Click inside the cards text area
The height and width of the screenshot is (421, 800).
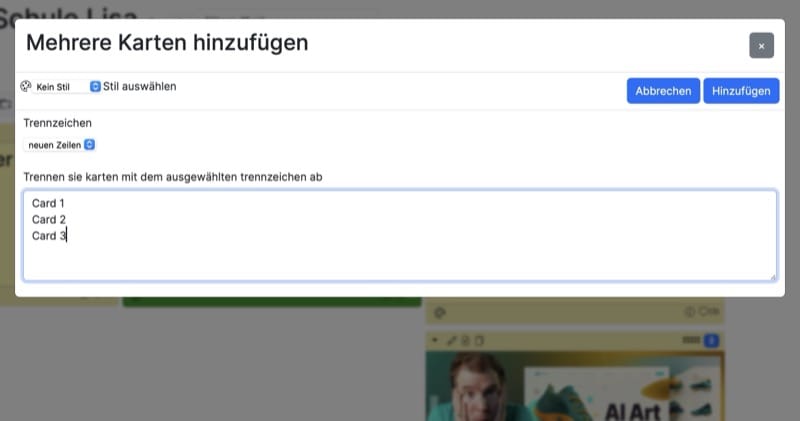[x=400, y=235]
